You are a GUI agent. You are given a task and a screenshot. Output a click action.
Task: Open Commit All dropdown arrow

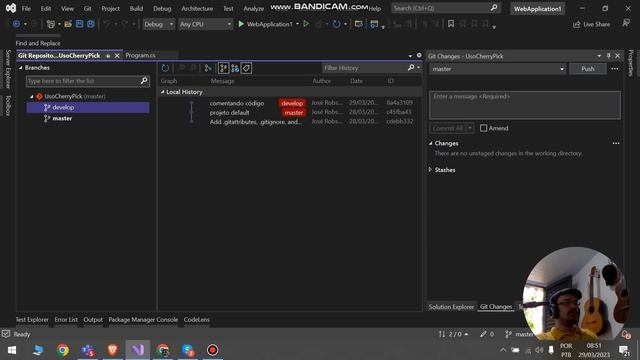[x=470, y=128]
